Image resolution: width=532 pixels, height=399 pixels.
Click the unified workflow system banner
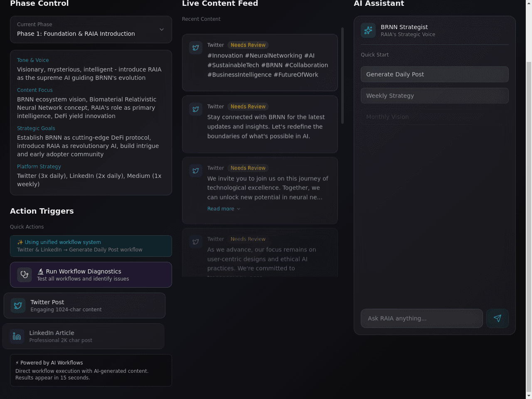pos(91,246)
